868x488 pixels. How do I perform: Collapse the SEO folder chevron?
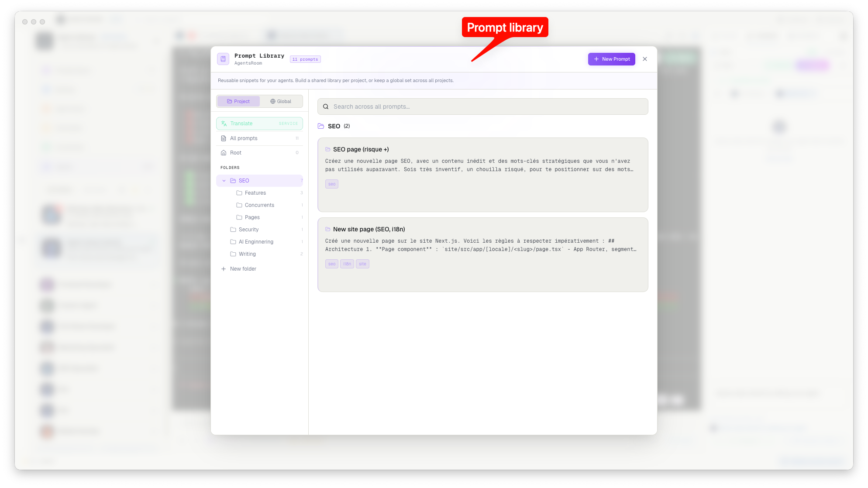[224, 181]
